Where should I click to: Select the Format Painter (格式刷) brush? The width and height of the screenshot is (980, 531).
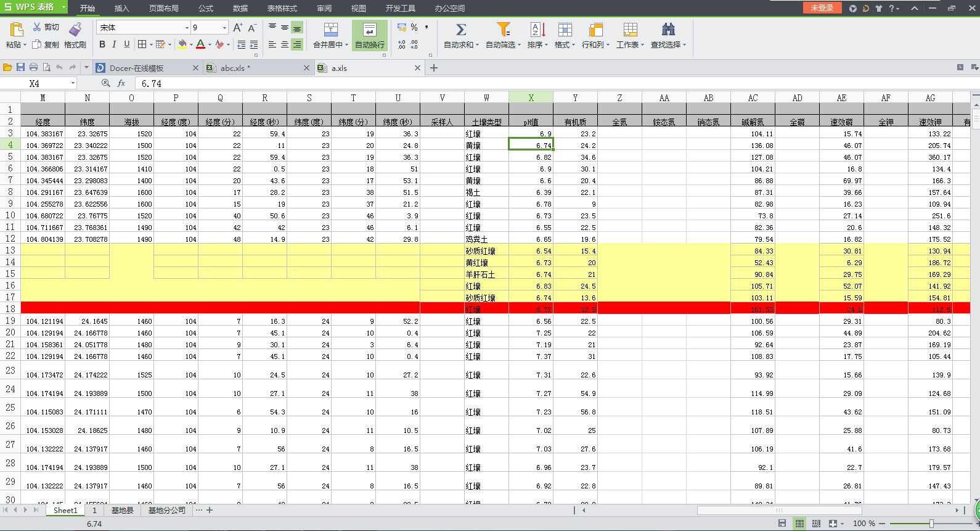[x=75, y=29]
